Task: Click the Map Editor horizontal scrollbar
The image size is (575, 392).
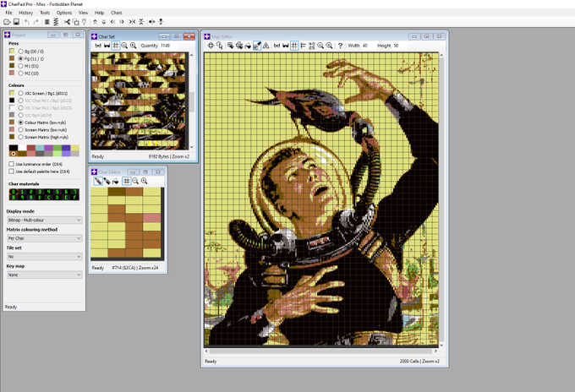Action: point(320,351)
